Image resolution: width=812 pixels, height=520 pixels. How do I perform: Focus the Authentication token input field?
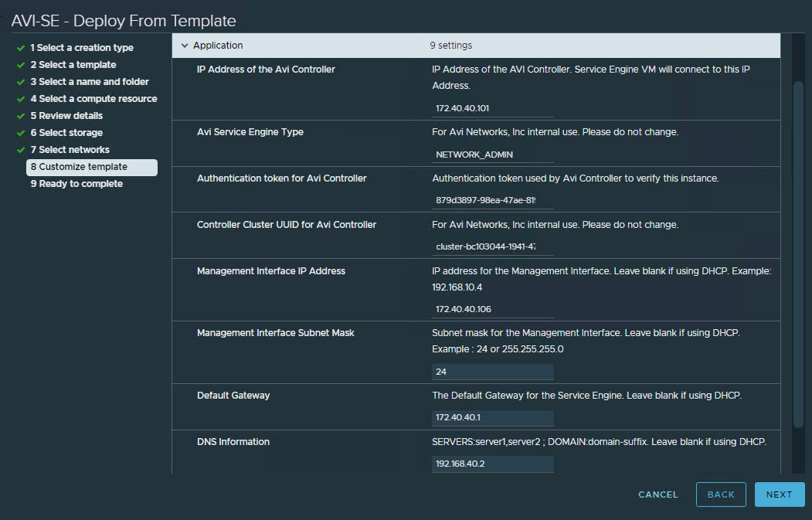pos(492,201)
